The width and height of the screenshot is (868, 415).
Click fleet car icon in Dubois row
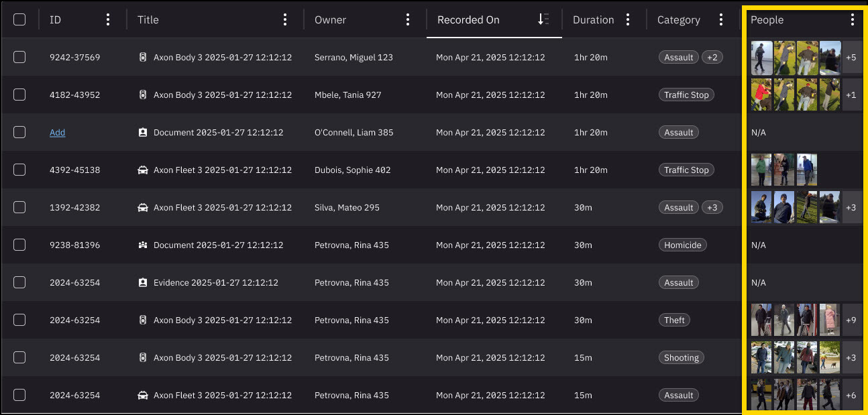[x=142, y=170]
